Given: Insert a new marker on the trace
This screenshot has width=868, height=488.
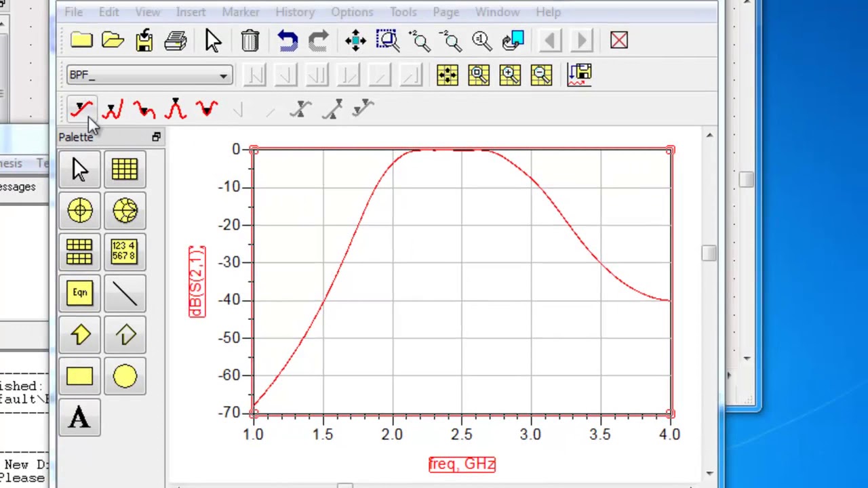Looking at the screenshot, I should [x=82, y=109].
